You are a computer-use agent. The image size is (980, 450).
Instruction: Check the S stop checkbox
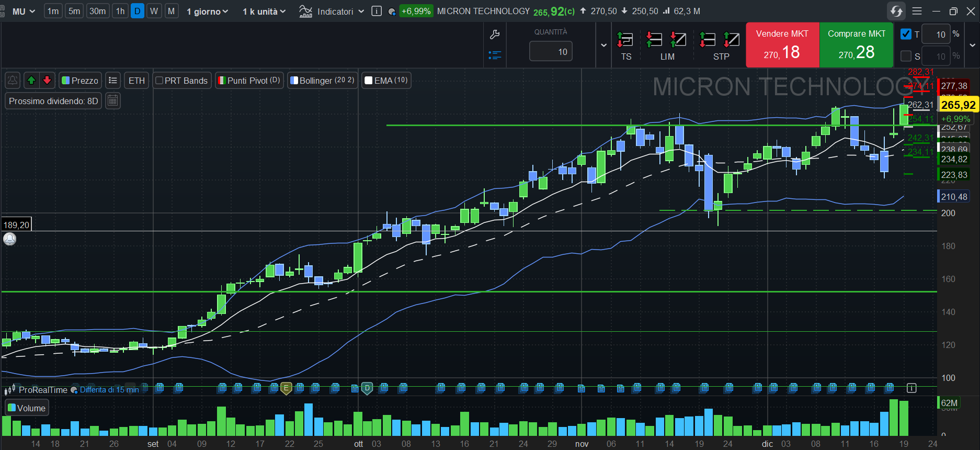click(906, 56)
